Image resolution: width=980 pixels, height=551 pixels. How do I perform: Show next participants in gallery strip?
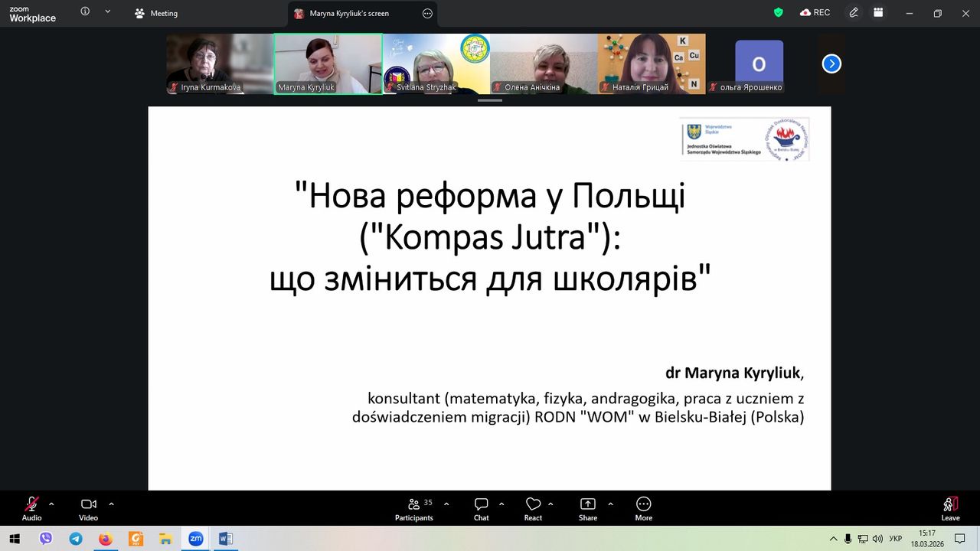831,64
